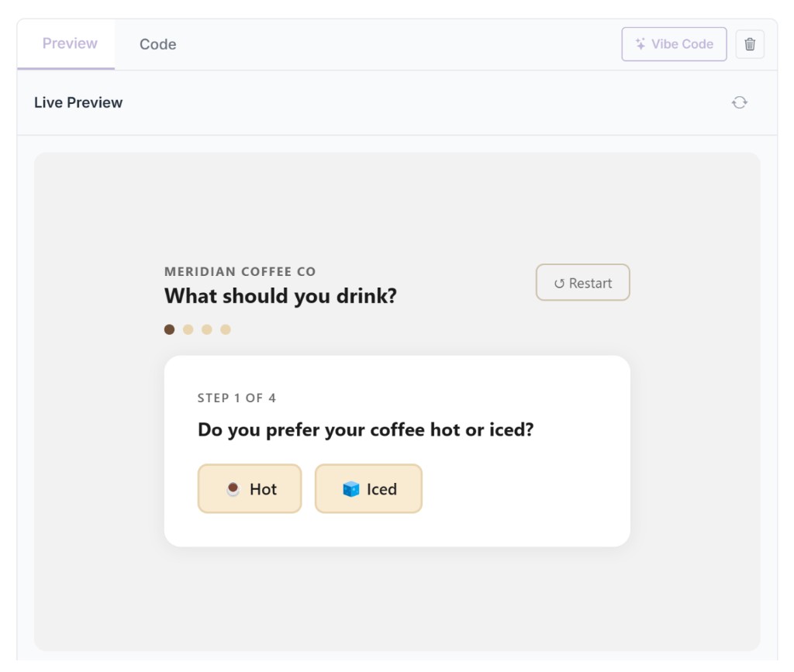
Task: Select the second progress step dot
Action: click(x=188, y=329)
